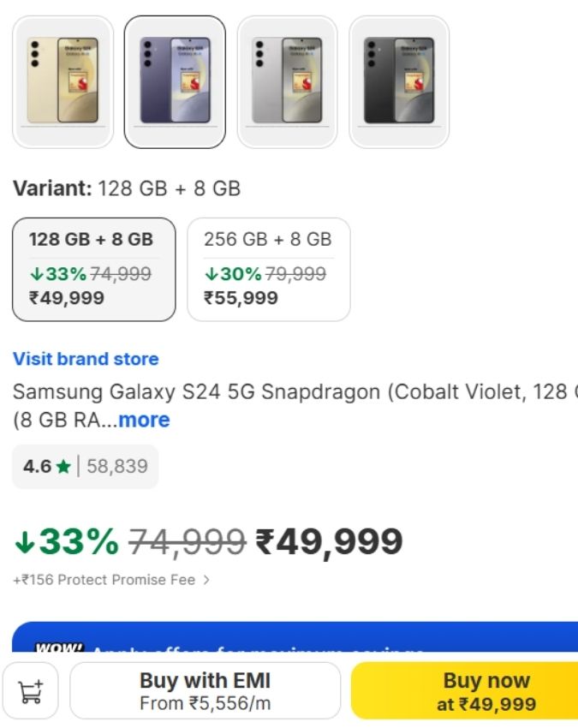Click the green 33% discount arrow
The width and height of the screenshot is (578, 728).
pos(24,541)
